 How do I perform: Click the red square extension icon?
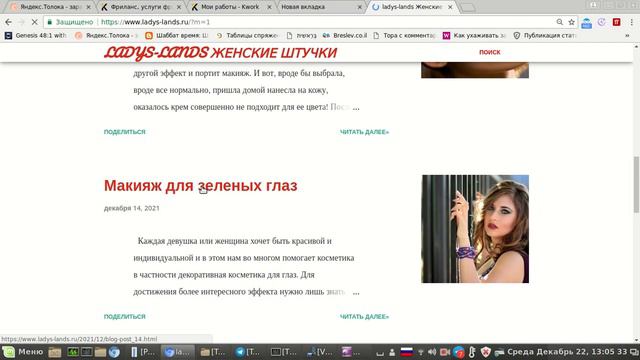pyautogui.click(x=617, y=22)
